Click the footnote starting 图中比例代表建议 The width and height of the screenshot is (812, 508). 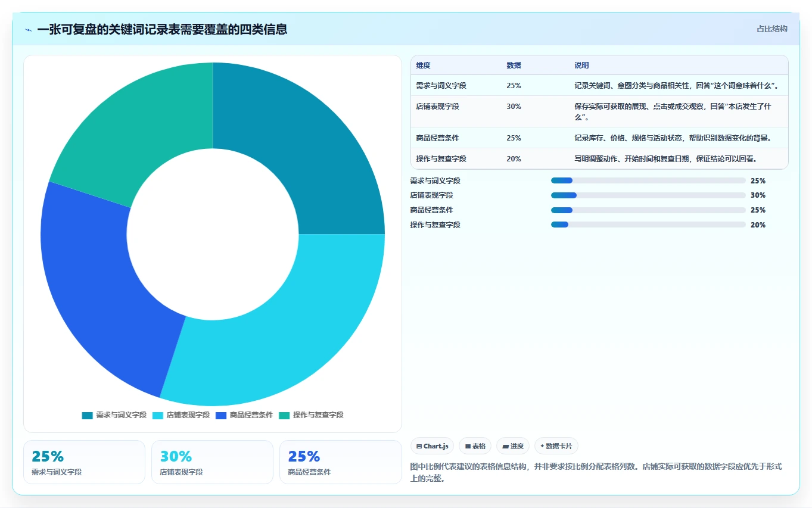596,472
